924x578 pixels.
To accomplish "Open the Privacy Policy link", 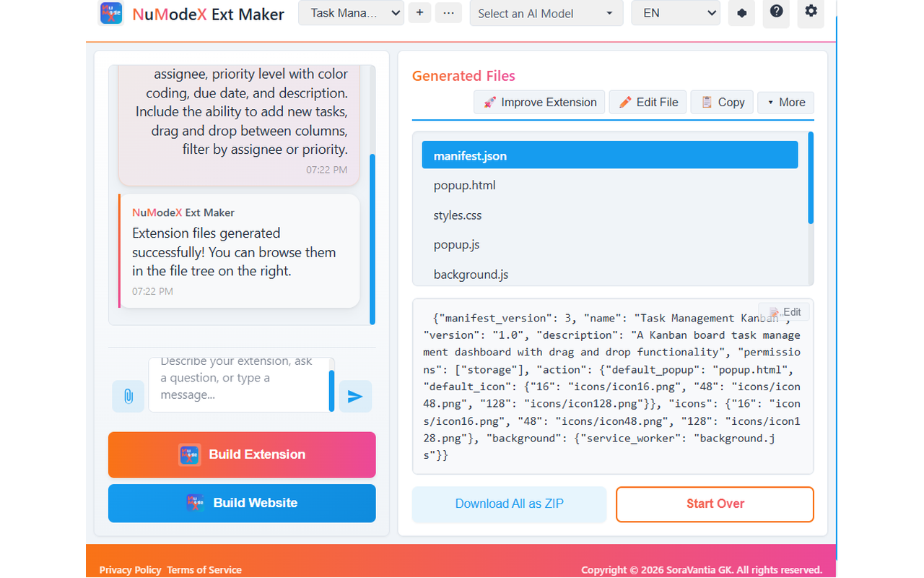I will [x=130, y=569].
